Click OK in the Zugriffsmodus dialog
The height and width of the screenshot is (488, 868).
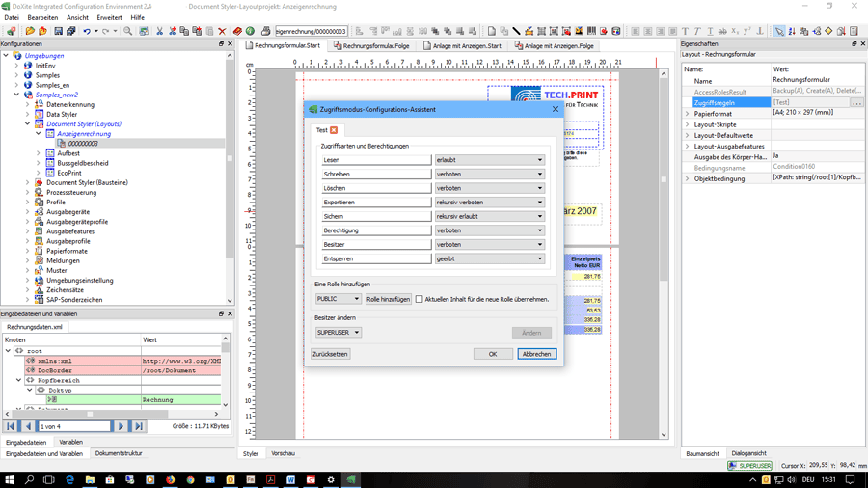pyautogui.click(x=493, y=354)
